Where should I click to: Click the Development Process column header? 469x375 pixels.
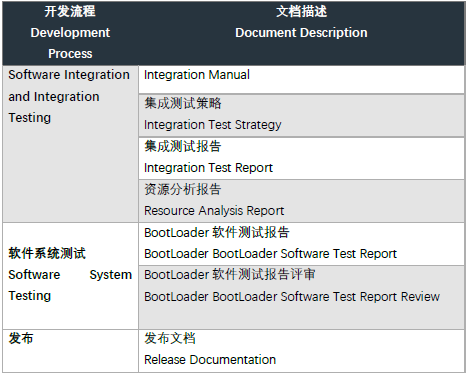click(x=70, y=33)
